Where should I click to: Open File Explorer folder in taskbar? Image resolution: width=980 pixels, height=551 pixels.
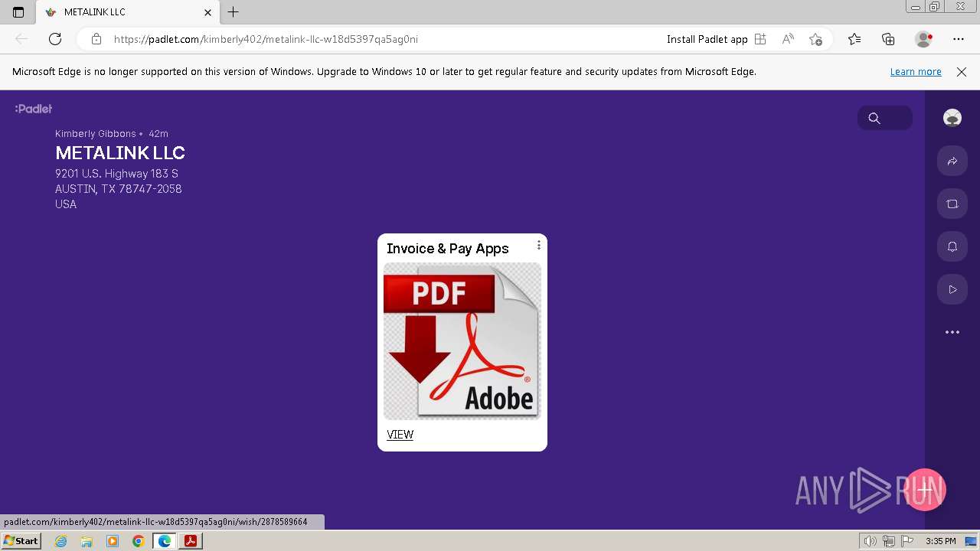[x=87, y=541]
